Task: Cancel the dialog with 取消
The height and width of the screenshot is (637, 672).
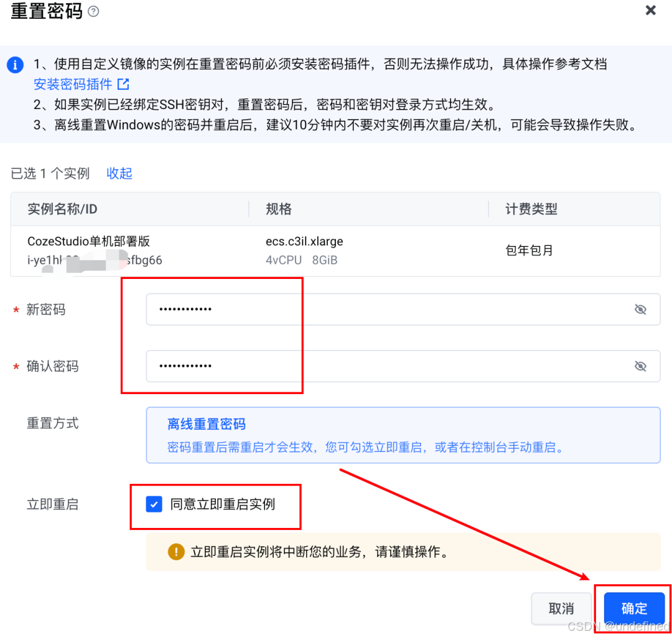Action: 561,608
